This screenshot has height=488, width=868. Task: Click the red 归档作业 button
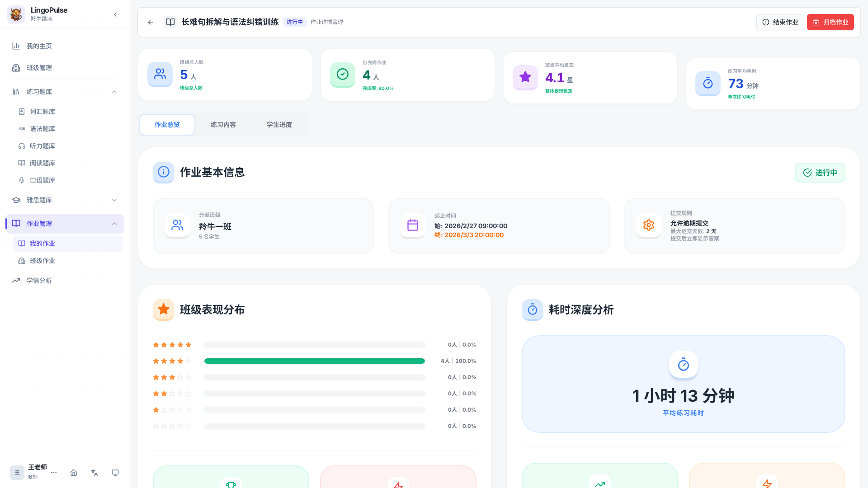[830, 22]
